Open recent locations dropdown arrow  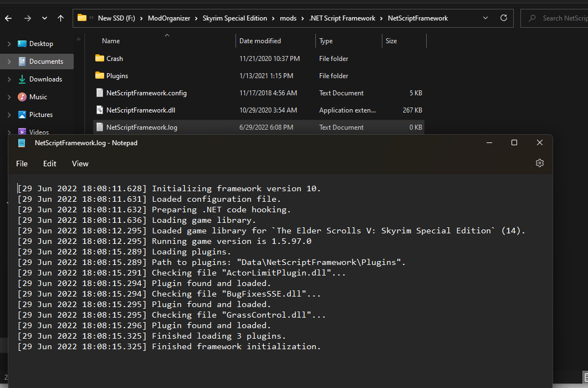[45, 18]
